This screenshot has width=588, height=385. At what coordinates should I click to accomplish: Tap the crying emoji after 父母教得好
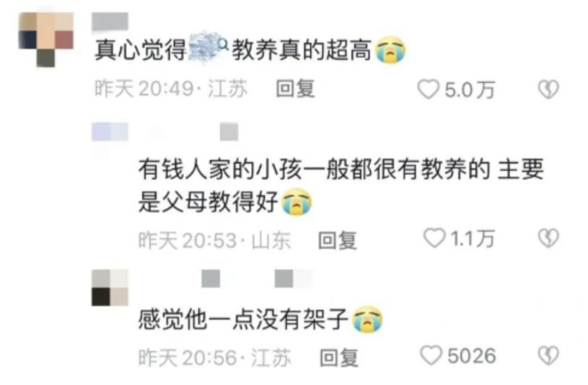pyautogui.click(x=297, y=202)
